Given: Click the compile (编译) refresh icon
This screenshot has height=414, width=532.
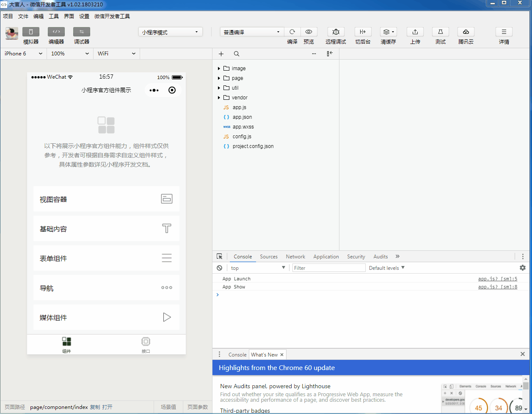Looking at the screenshot, I should coord(292,32).
